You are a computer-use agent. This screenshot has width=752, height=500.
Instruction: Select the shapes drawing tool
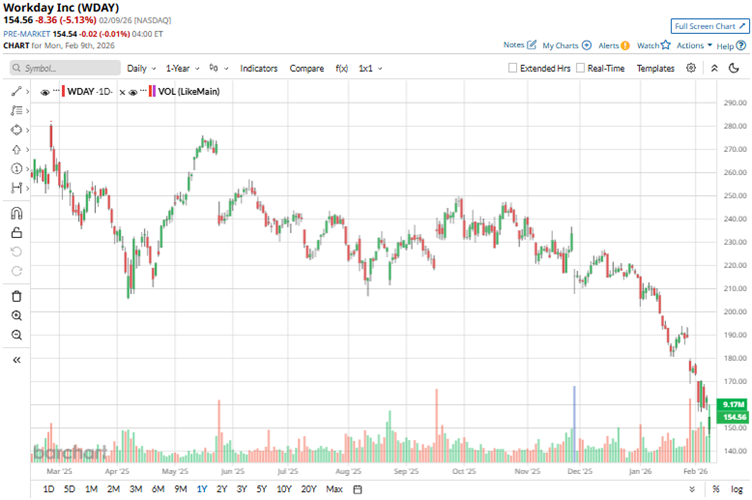(x=16, y=130)
